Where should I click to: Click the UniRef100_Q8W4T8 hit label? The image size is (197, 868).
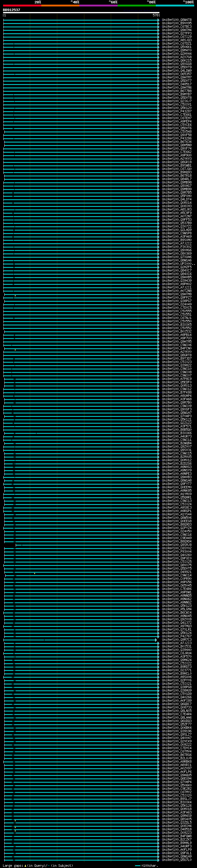(x=176, y=20)
